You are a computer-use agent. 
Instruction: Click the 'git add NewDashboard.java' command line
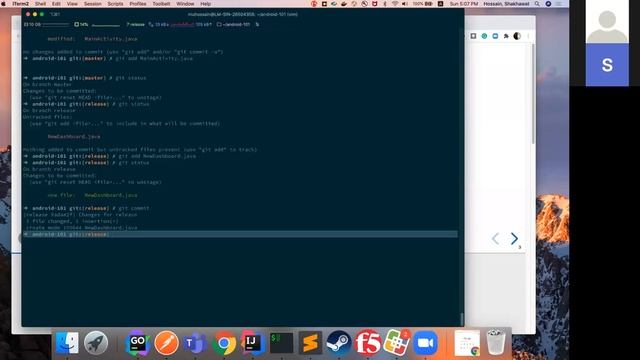(x=110, y=156)
